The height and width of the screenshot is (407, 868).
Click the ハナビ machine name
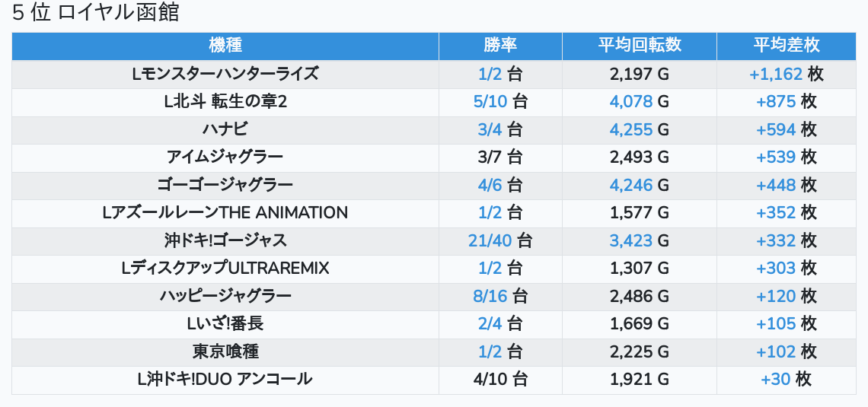pyautogui.click(x=225, y=129)
